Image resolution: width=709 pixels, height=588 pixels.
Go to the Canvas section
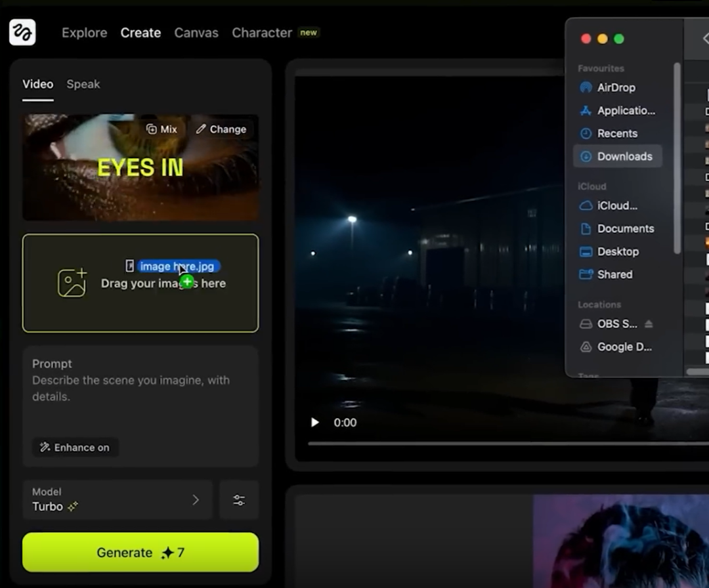tap(196, 33)
